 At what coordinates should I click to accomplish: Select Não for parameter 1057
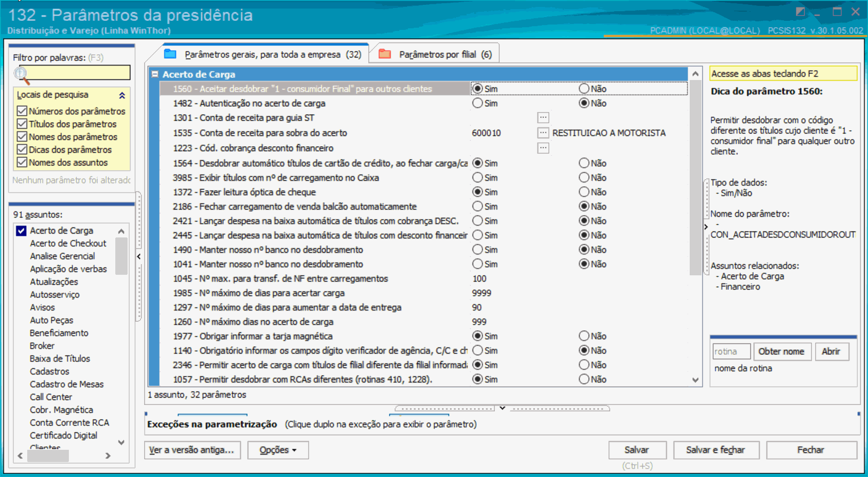pyautogui.click(x=584, y=379)
